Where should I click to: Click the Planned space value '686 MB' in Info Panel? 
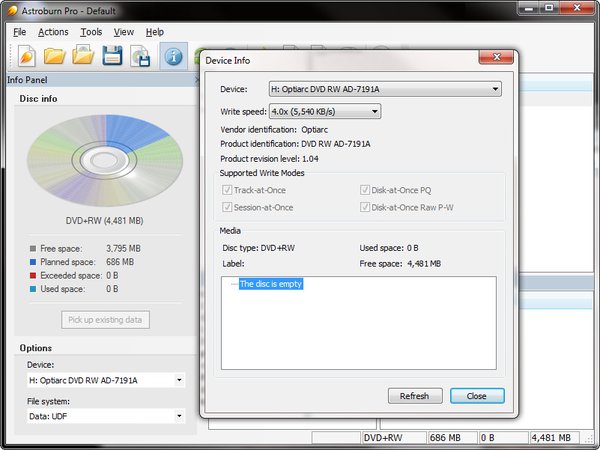[120, 262]
